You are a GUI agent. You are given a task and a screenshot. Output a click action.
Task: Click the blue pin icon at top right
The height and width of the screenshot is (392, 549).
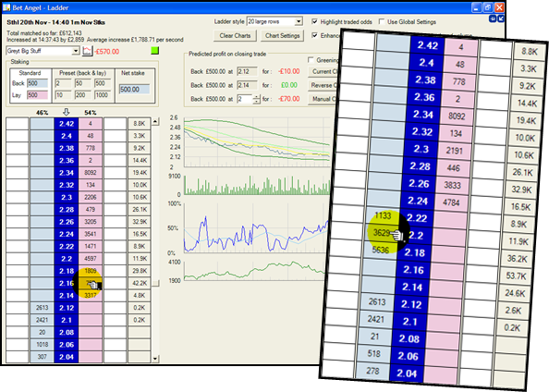coord(493,18)
